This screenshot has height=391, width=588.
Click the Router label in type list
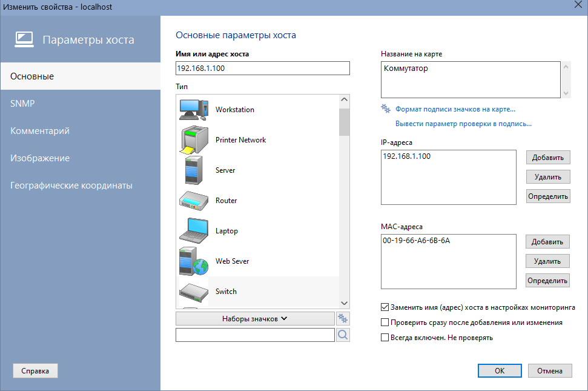coord(226,201)
